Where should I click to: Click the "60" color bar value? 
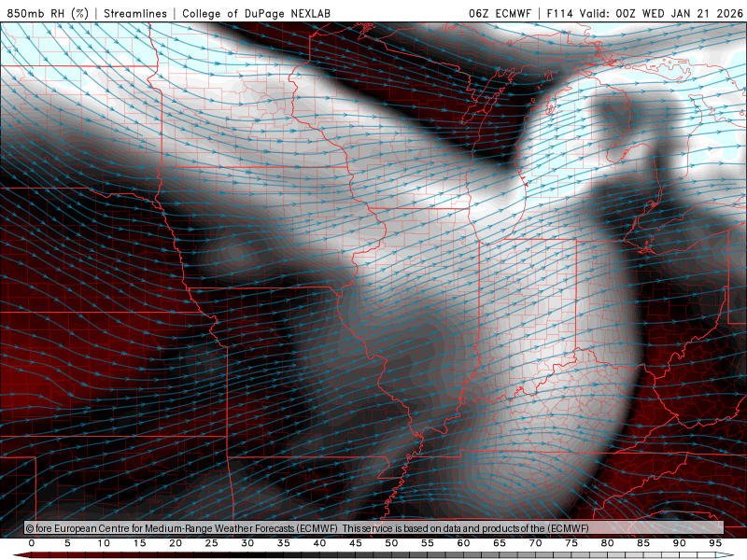[x=463, y=543]
